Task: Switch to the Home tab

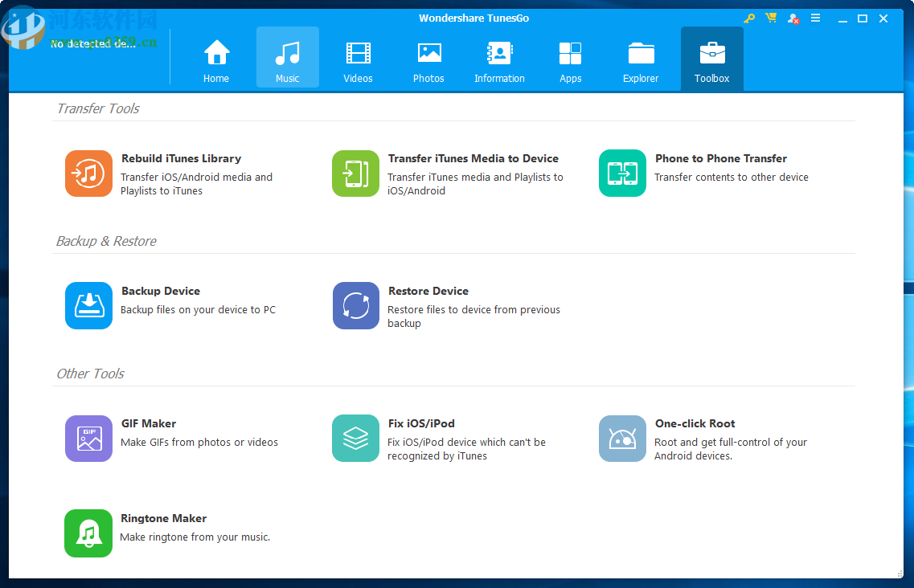Action: 216,61
